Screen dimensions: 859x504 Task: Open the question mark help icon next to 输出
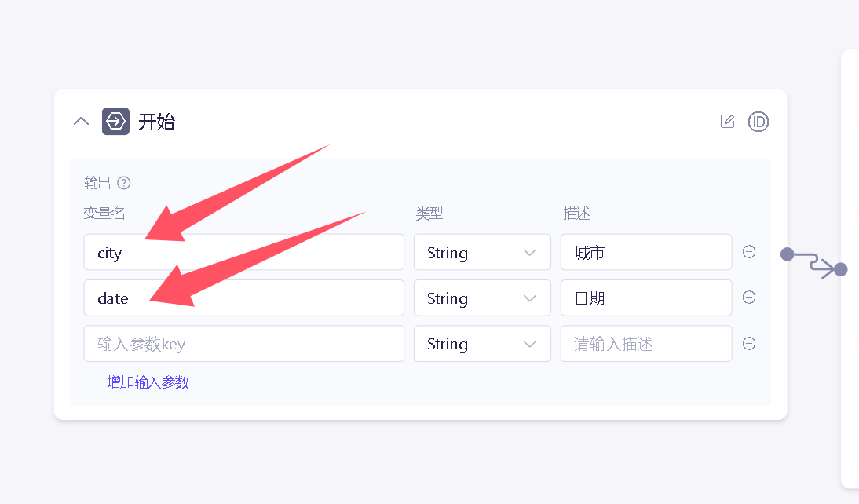point(124,182)
